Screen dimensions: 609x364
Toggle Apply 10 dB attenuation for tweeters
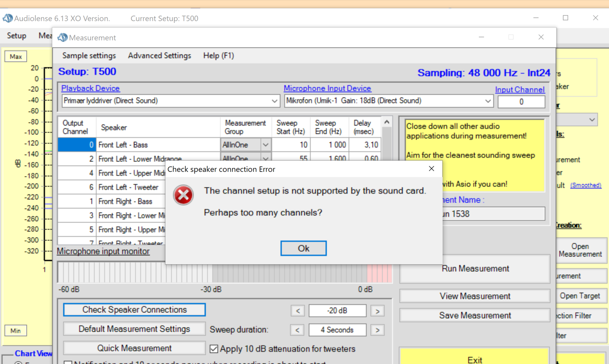tap(214, 349)
